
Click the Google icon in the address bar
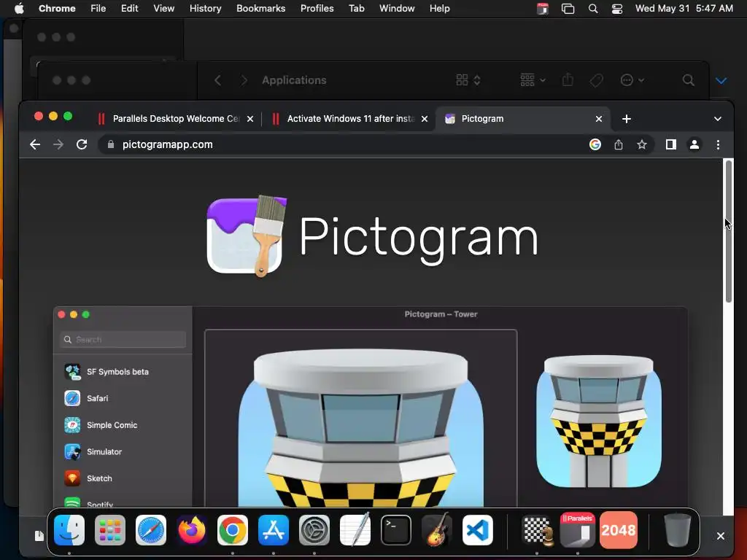[595, 144]
